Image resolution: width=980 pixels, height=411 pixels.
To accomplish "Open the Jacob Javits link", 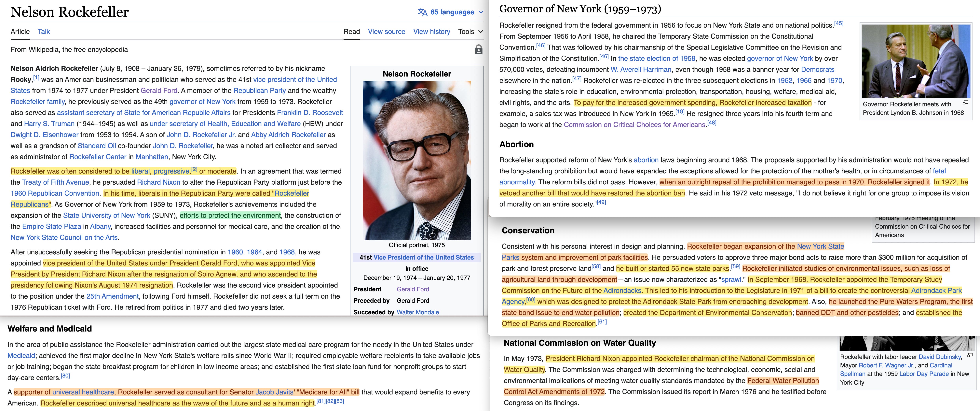I will (275, 392).
